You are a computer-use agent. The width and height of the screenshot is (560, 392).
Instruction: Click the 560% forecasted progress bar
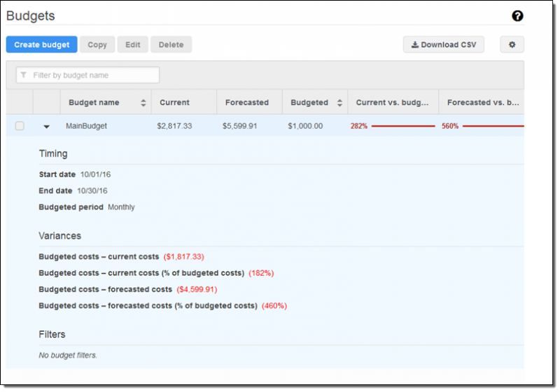pos(493,126)
